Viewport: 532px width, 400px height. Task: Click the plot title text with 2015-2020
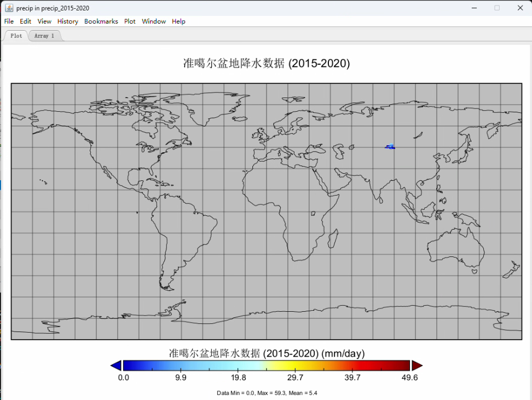click(x=267, y=63)
